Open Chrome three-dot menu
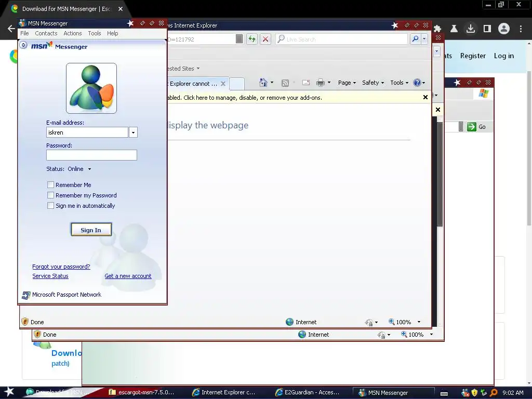 [521, 29]
